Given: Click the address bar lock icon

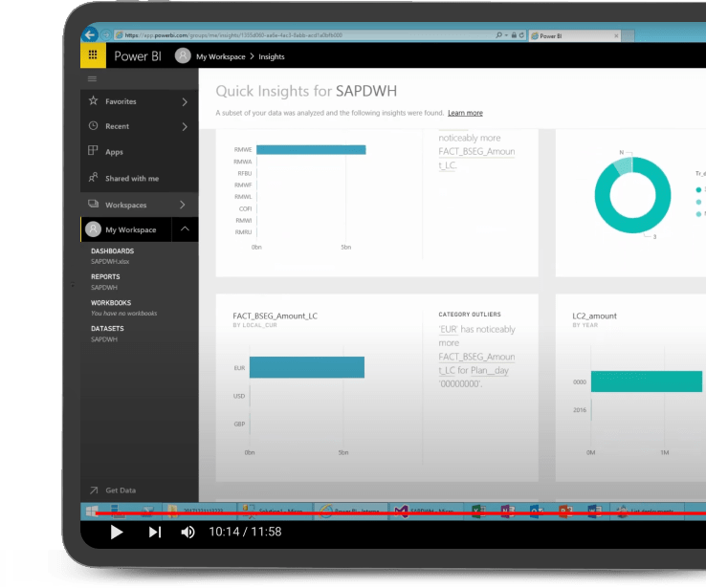Looking at the screenshot, I should click(x=514, y=35).
